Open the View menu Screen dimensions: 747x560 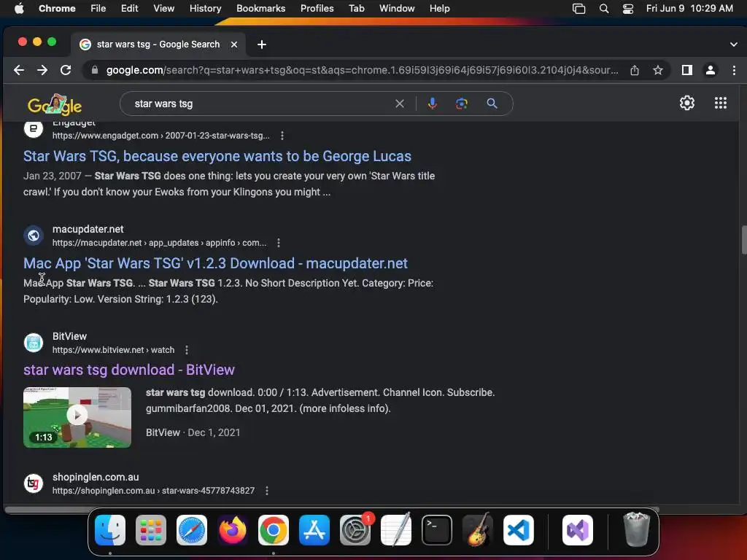tap(164, 9)
